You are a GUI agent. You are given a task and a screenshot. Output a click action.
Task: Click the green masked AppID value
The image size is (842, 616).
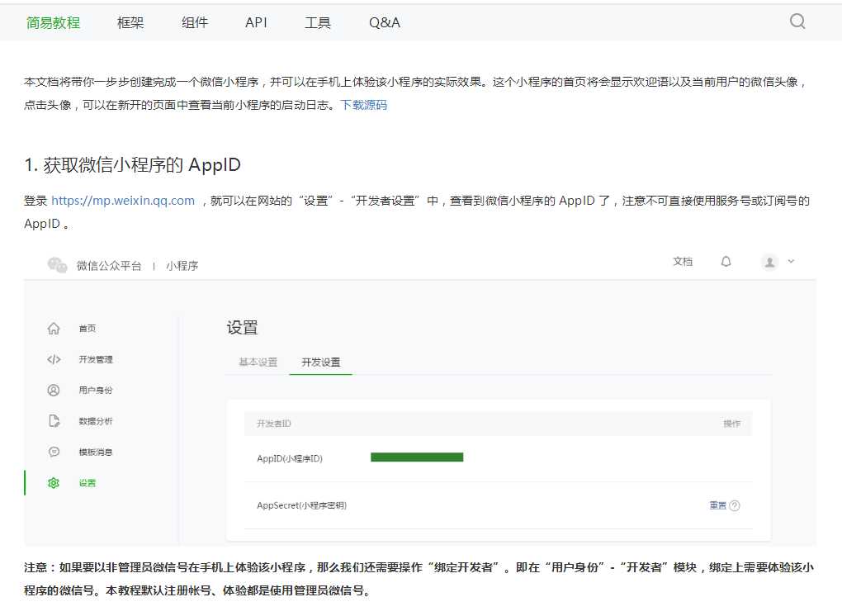(417, 457)
